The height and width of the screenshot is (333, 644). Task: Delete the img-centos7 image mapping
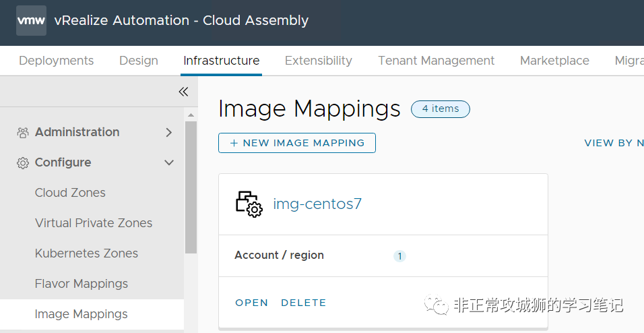coord(303,303)
